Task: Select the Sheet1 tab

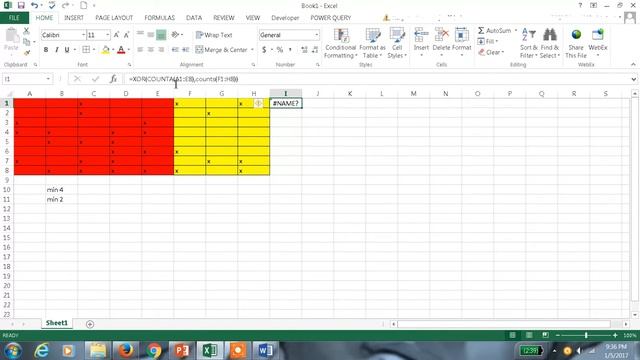Action: point(56,323)
